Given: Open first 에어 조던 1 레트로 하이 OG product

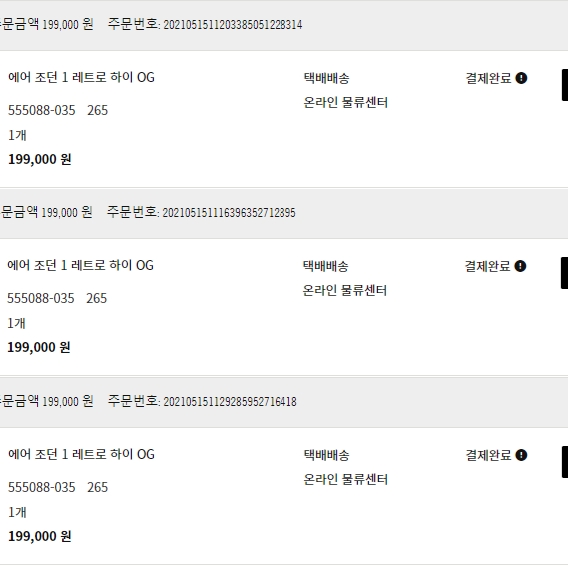Looking at the screenshot, I should (81, 77).
